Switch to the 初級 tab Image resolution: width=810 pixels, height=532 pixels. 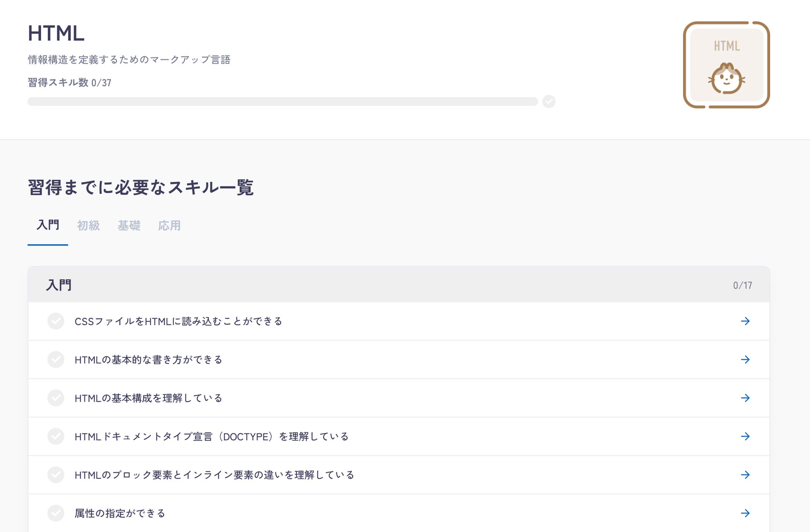point(88,225)
